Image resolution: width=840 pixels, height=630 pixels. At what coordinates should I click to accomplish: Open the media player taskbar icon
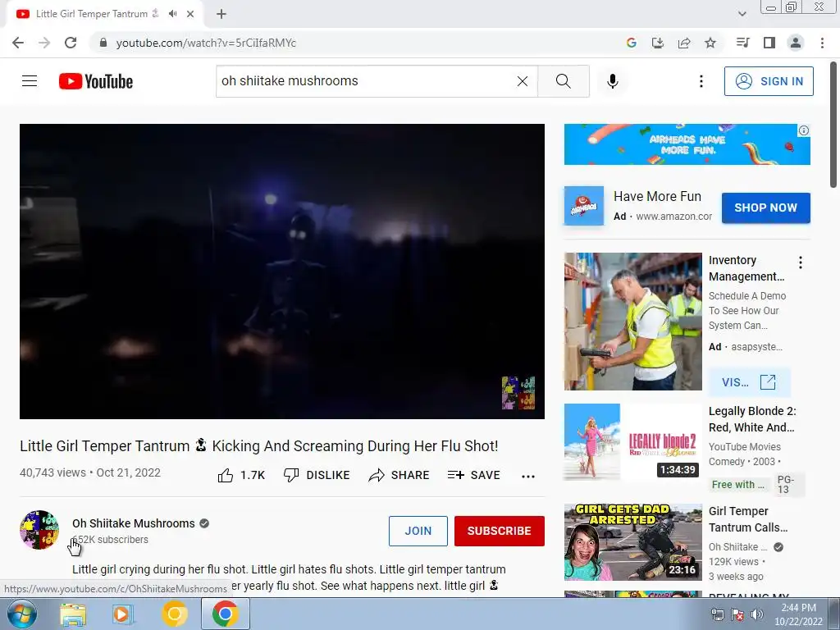click(123, 614)
